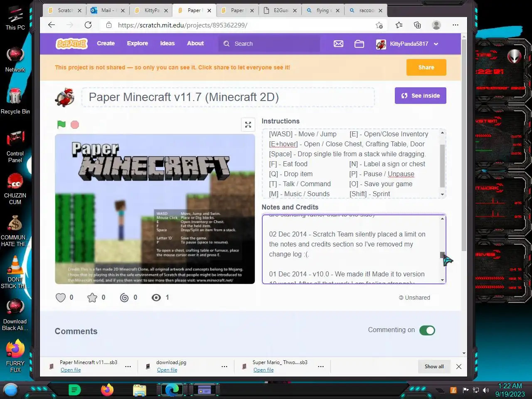Click the orange Share button
The width and height of the screenshot is (532, 399).
(x=426, y=67)
